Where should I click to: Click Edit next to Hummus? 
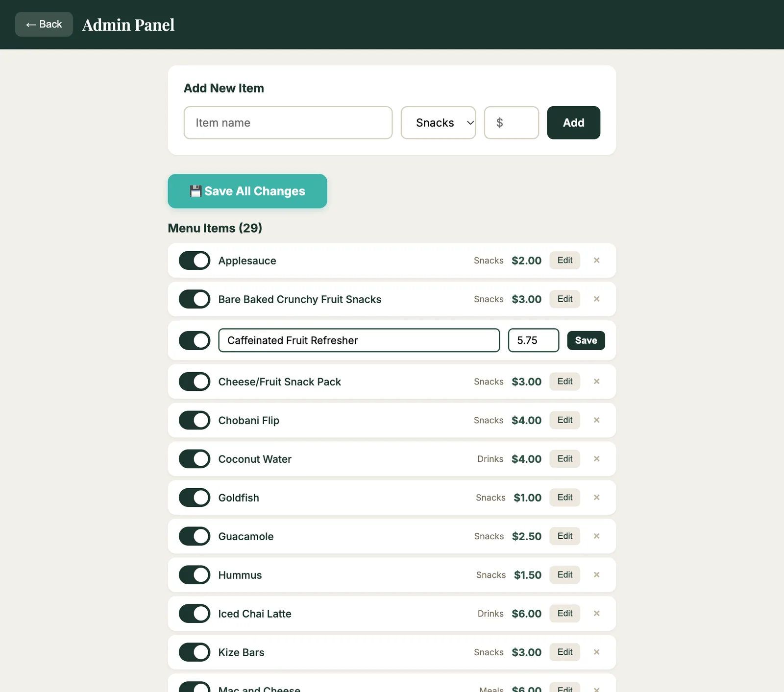click(x=565, y=575)
